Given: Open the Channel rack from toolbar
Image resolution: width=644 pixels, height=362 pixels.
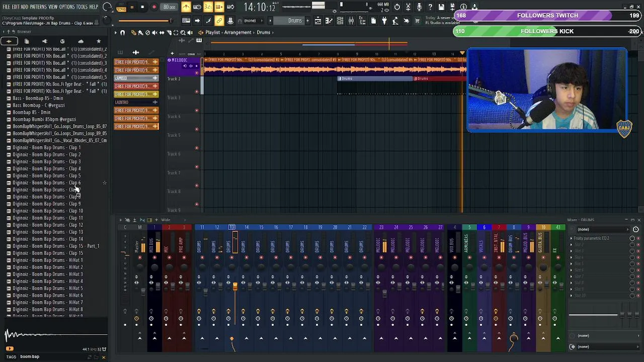Looking at the screenshot, I should [340, 21].
